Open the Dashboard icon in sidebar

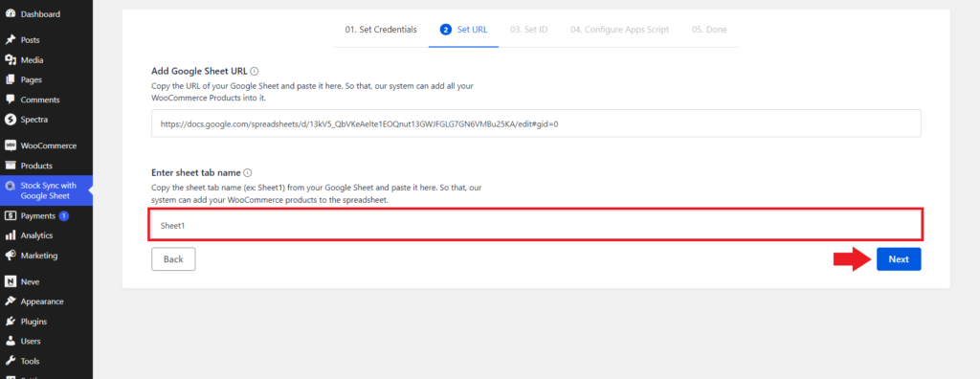coord(10,13)
